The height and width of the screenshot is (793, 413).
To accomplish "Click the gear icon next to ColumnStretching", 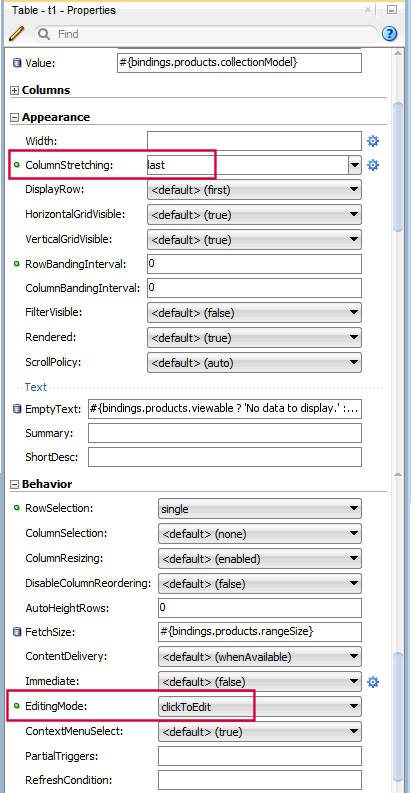I will 373,165.
